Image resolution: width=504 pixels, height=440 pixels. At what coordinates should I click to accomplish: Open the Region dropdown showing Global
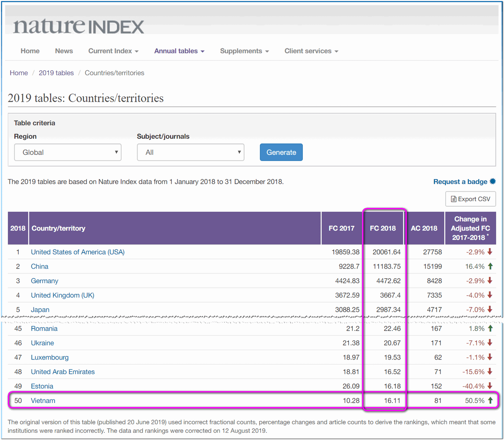coord(67,152)
